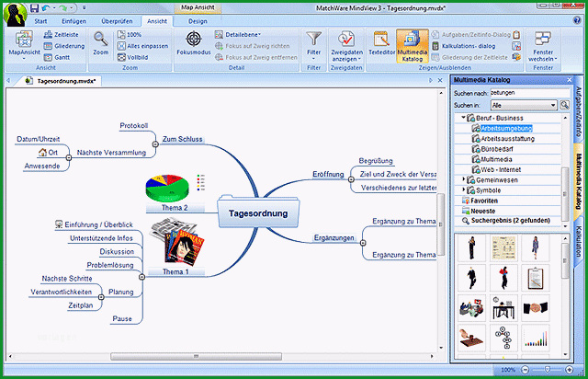Select Arbeitsausstattung in catalog tree
The height and width of the screenshot is (379, 588).
tap(507, 139)
